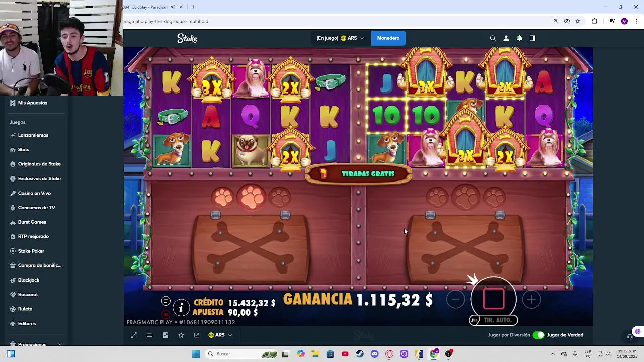Favorite this game with the star icon
644x362 pixels.
point(181,335)
